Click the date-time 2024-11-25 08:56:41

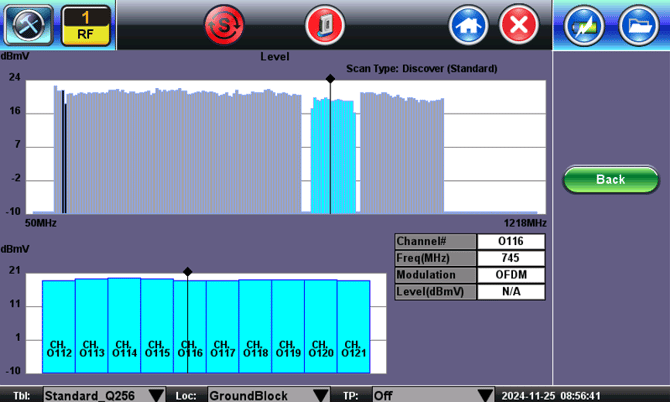551,396
